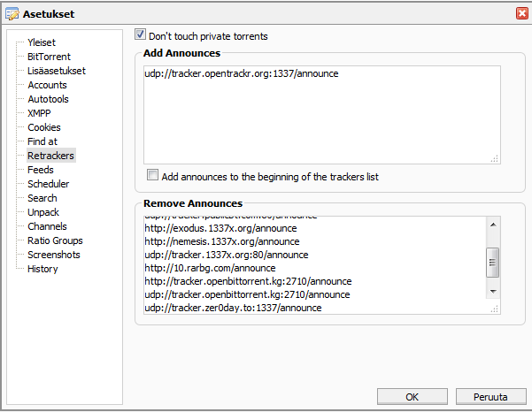Image resolution: width=532 pixels, height=412 pixels.
Task: Open Ratio Groups settings
Action: coord(55,240)
